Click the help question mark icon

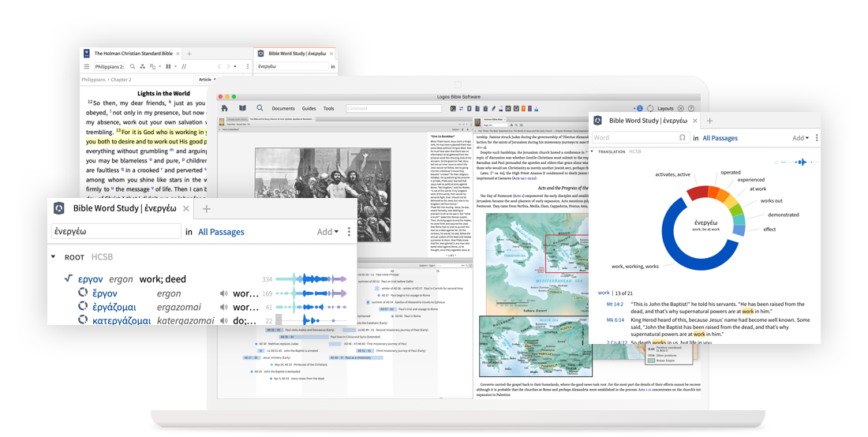(691, 108)
